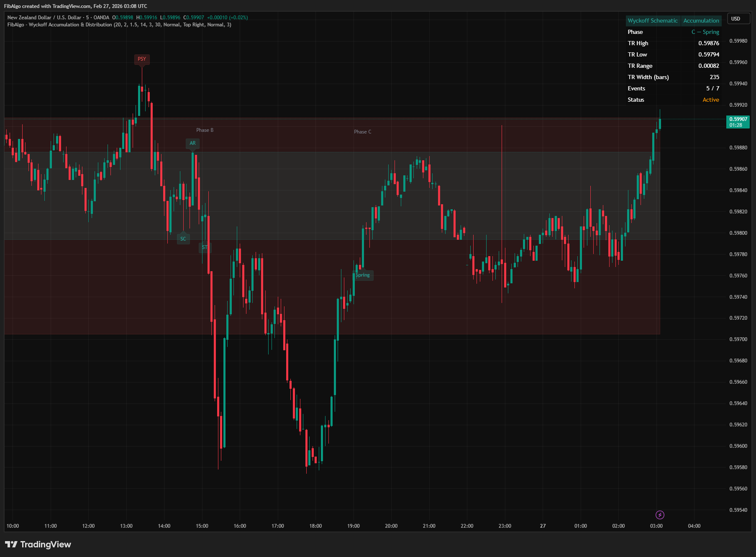Select the red PSY event marker

point(142,59)
